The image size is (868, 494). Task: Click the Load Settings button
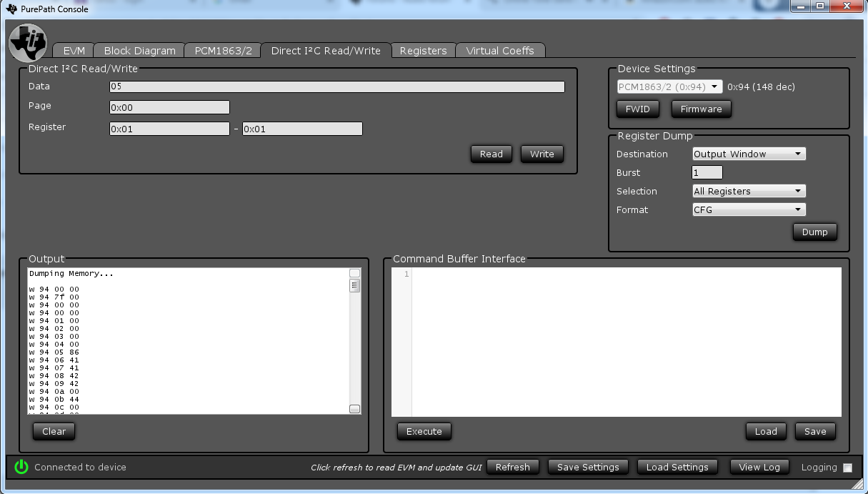(x=677, y=467)
